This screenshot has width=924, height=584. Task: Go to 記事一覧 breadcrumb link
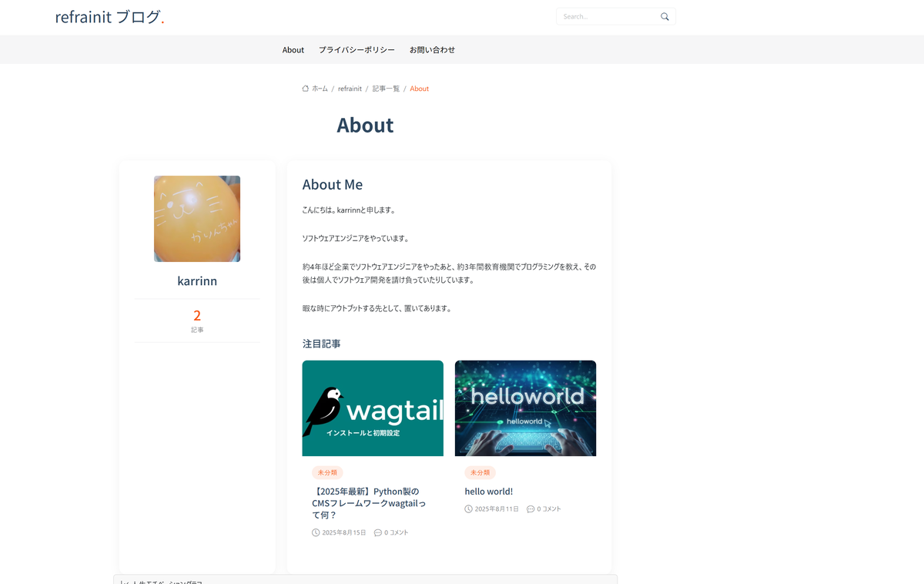click(x=386, y=89)
